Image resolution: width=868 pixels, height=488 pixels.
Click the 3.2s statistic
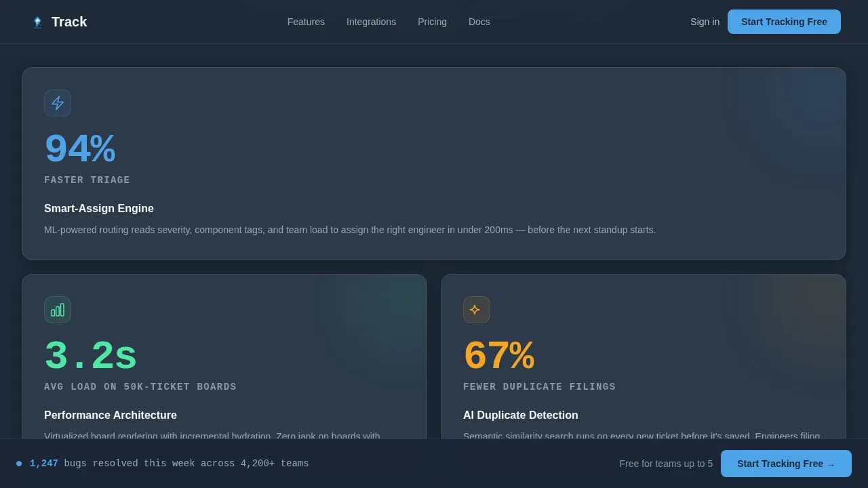(x=91, y=356)
